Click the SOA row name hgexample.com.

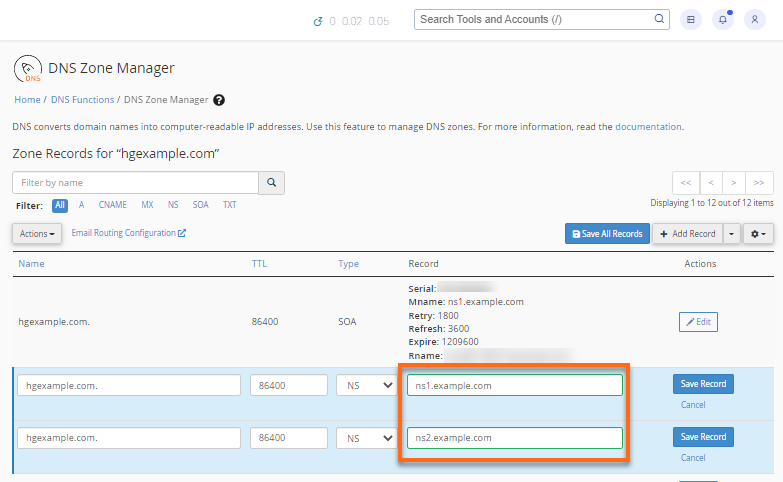[x=54, y=322]
